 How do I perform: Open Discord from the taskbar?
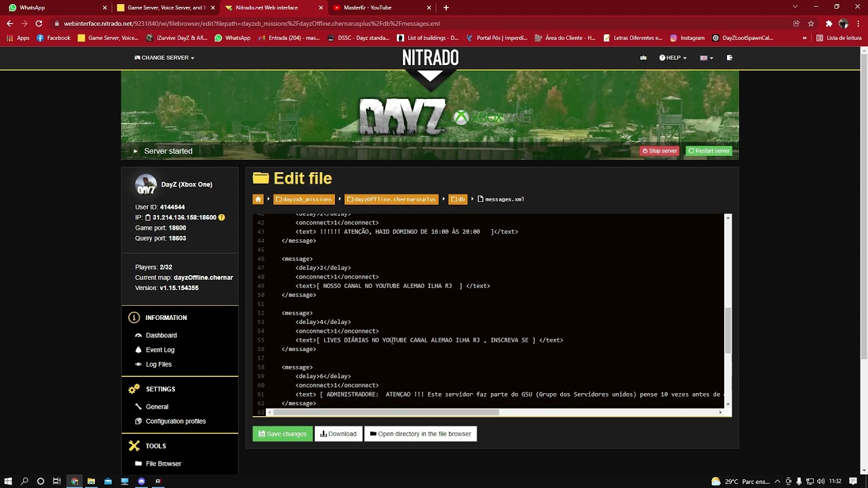coord(141,481)
